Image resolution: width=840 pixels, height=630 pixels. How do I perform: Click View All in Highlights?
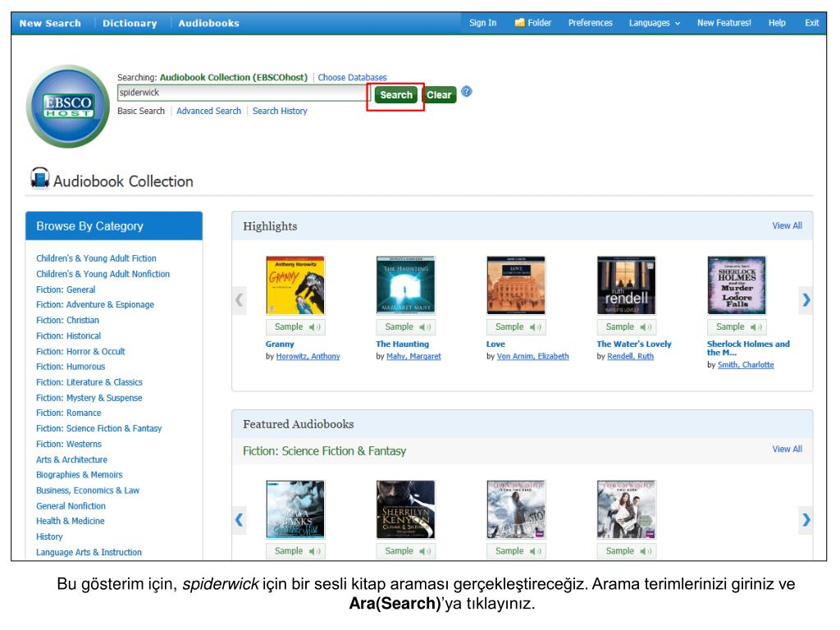click(x=787, y=226)
